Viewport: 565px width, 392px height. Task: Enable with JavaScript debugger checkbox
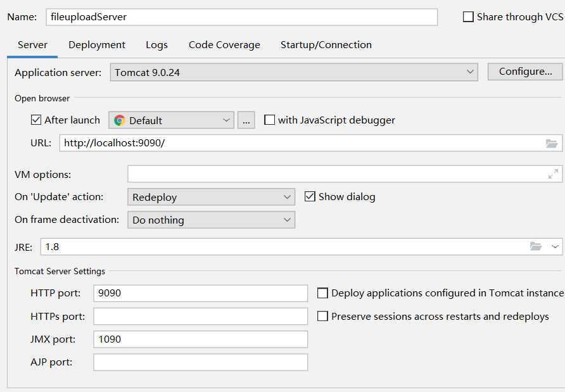coord(270,120)
